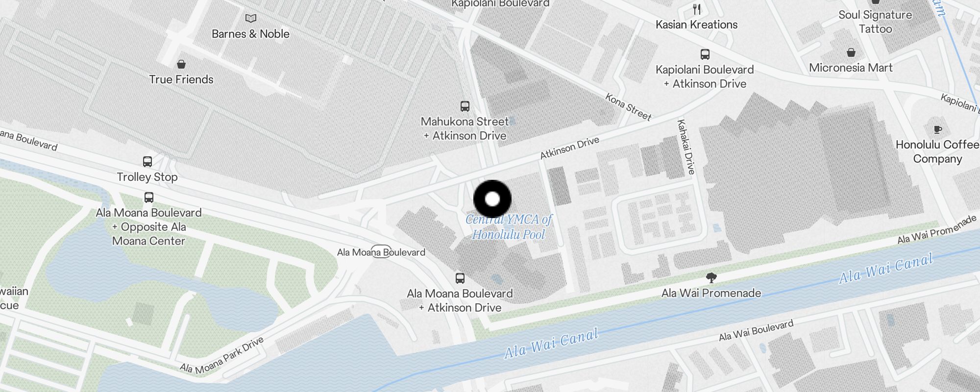Click the Barnes & Noble bookstore icon
Image resolution: width=980 pixels, height=392 pixels.
point(251,19)
